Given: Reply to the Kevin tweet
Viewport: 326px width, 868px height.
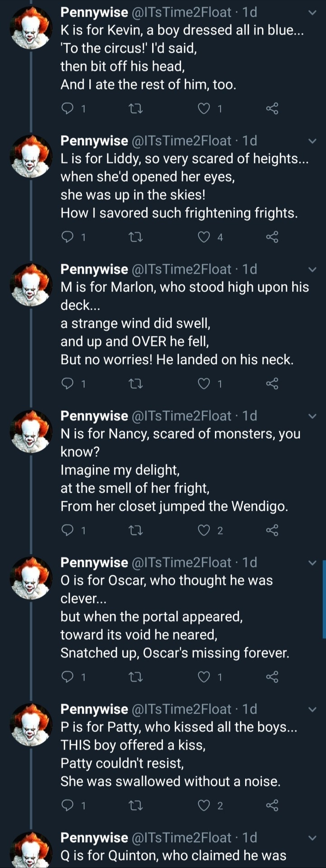Looking at the screenshot, I should pyautogui.click(x=67, y=108).
